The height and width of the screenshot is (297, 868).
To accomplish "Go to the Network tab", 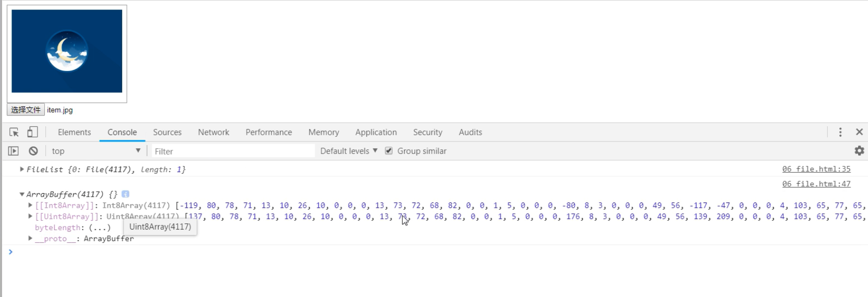I will click(x=213, y=132).
